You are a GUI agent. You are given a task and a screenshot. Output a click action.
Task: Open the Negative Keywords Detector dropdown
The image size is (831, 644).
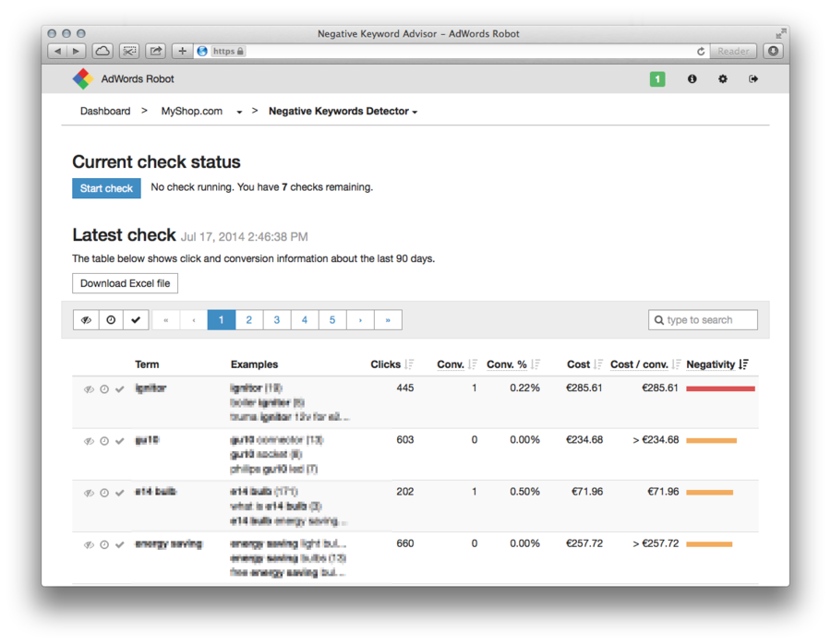pyautogui.click(x=343, y=112)
